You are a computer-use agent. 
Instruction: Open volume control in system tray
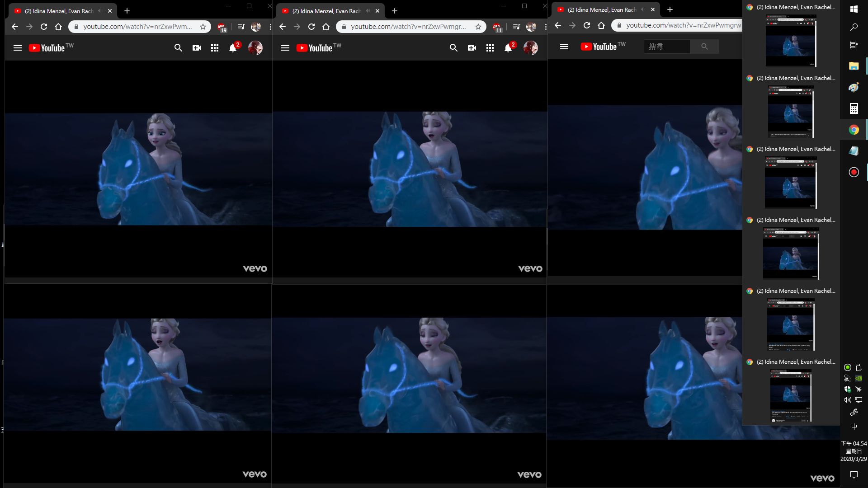click(x=848, y=400)
